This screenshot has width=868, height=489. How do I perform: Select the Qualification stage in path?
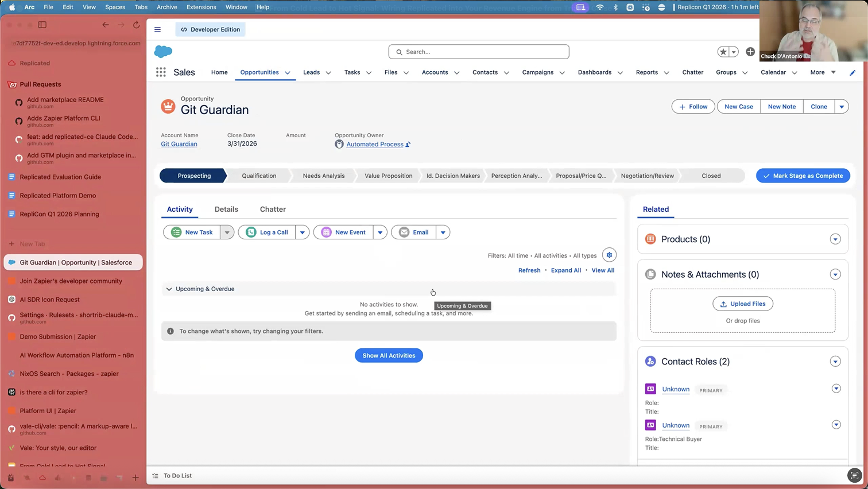coord(259,176)
